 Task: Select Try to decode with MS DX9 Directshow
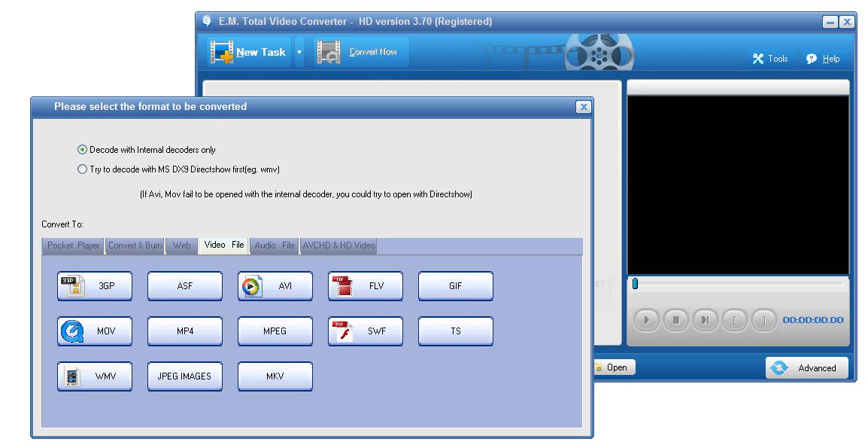(x=83, y=169)
